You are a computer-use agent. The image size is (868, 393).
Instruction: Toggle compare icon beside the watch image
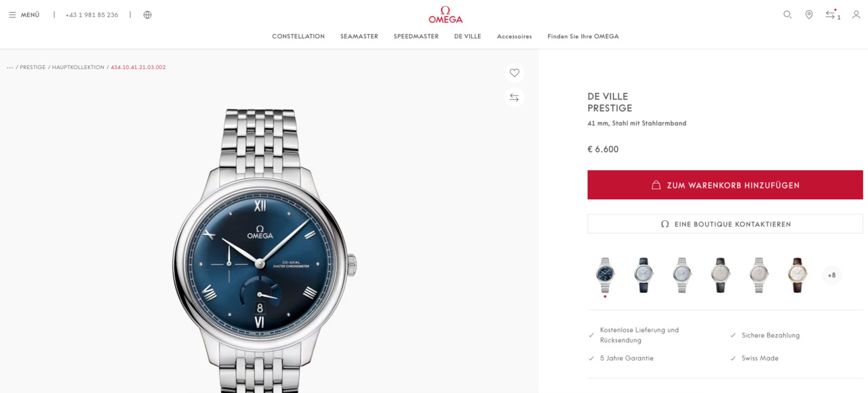(x=515, y=98)
